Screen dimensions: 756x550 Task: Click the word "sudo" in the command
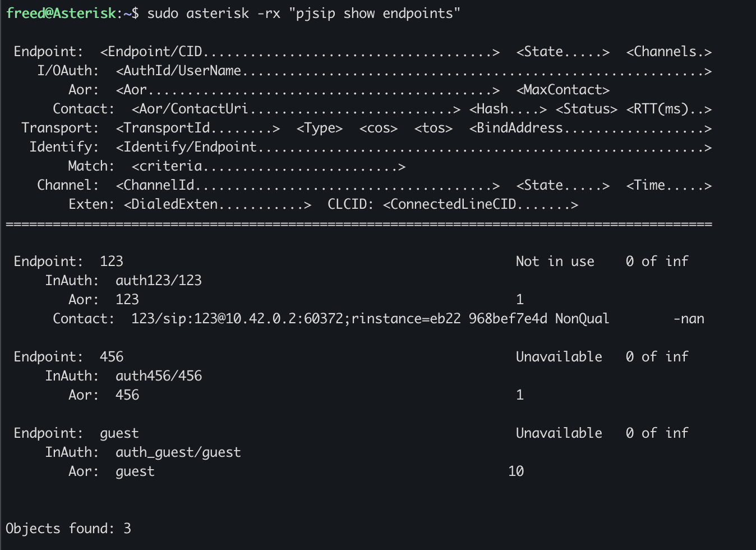coord(163,13)
